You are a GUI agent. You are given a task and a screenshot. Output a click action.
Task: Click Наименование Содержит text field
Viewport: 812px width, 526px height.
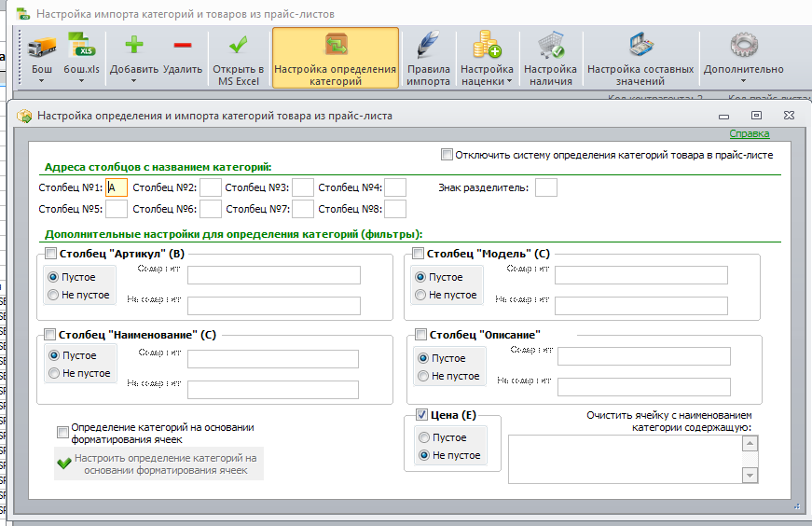pyautogui.click(x=273, y=359)
